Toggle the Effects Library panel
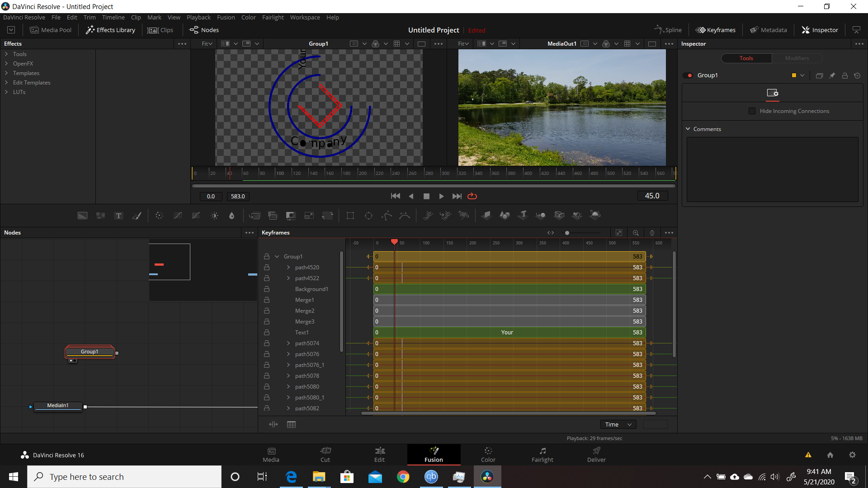This screenshot has height=488, width=868. point(111,30)
